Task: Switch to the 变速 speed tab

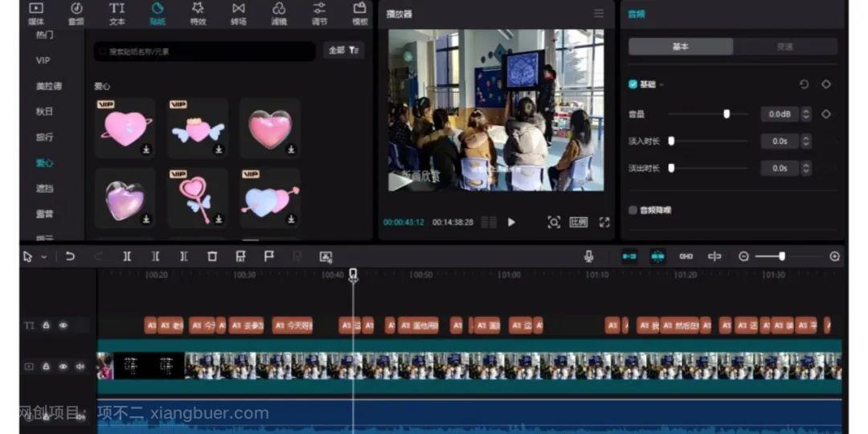Action: (x=784, y=47)
